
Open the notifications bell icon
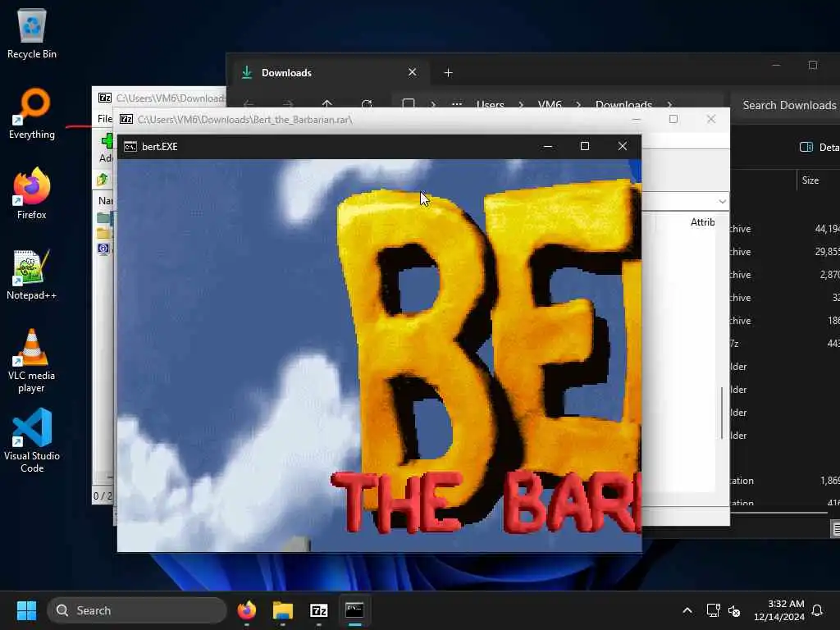click(x=818, y=610)
